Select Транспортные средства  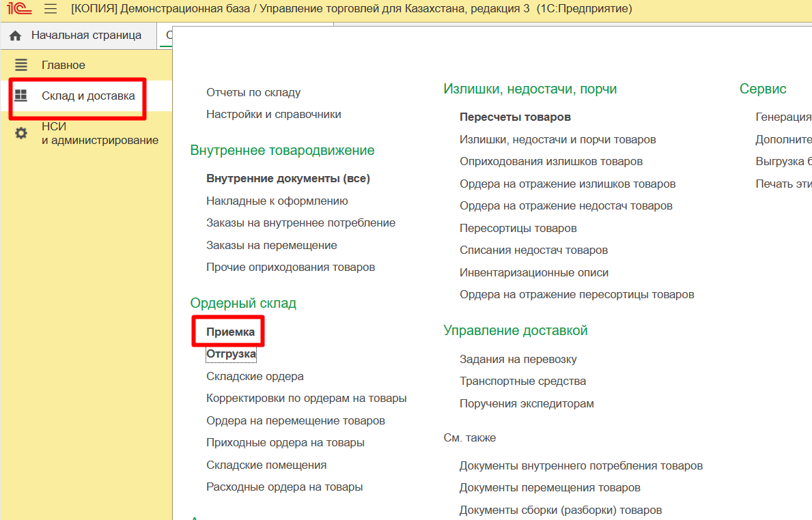[522, 381]
